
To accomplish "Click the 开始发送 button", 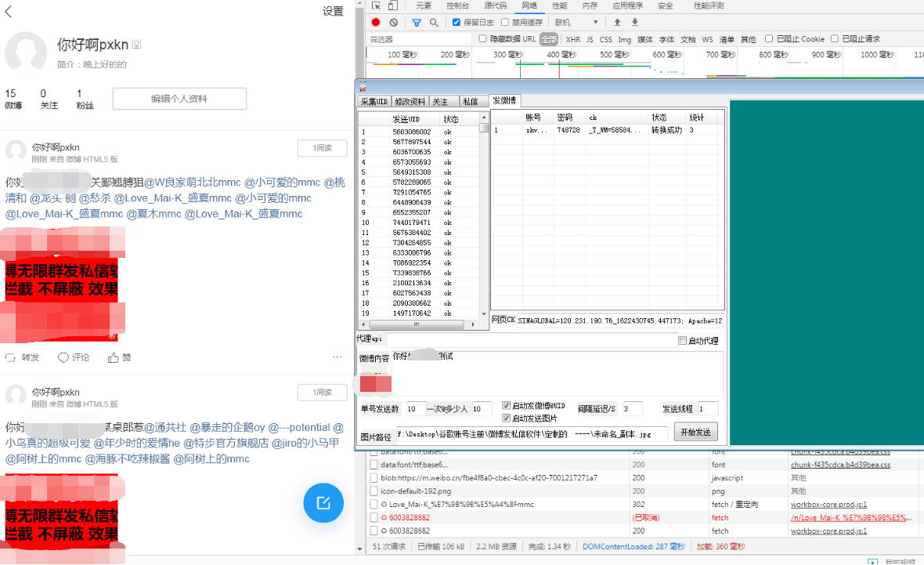I will 695,432.
